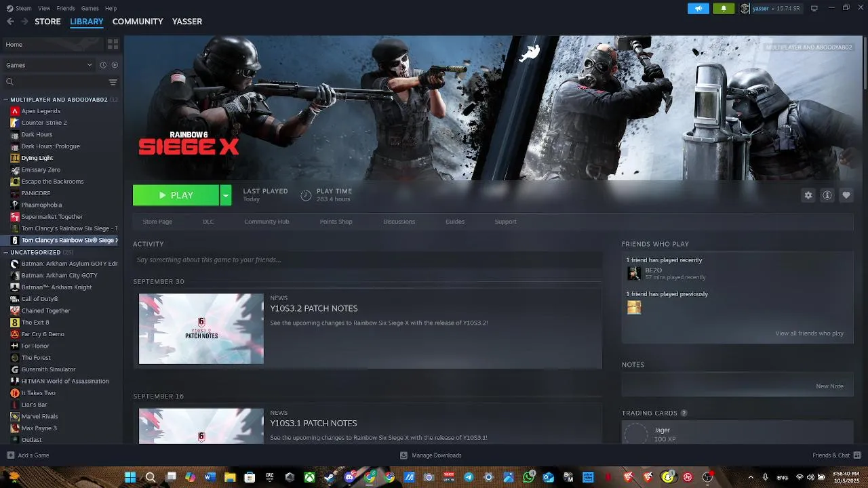
Task: Open the Xbox app on taskbar
Action: tap(309, 477)
